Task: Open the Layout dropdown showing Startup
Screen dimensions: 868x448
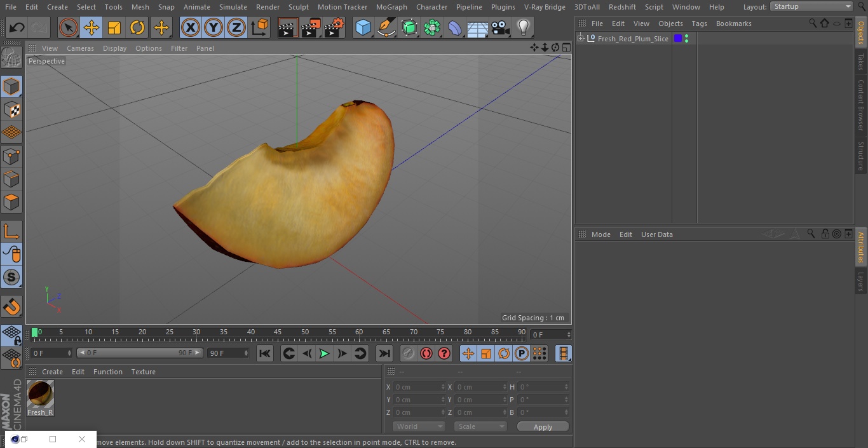Action: (x=812, y=6)
